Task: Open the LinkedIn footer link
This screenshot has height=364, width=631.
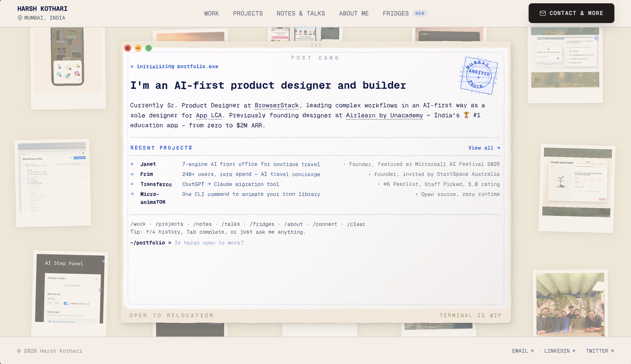Action: (560, 351)
